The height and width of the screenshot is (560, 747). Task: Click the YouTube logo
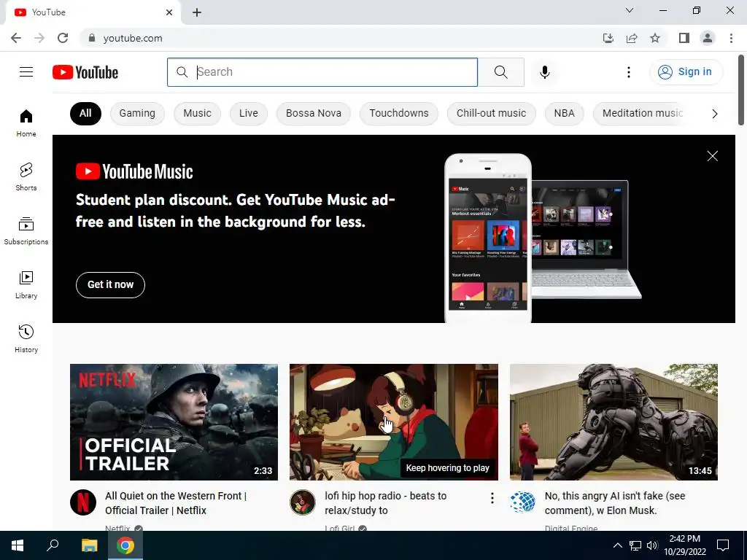85,72
